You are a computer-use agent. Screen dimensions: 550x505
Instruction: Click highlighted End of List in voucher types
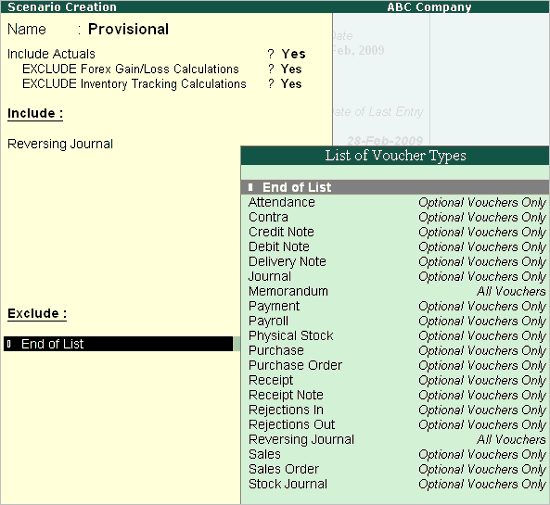(x=395, y=187)
